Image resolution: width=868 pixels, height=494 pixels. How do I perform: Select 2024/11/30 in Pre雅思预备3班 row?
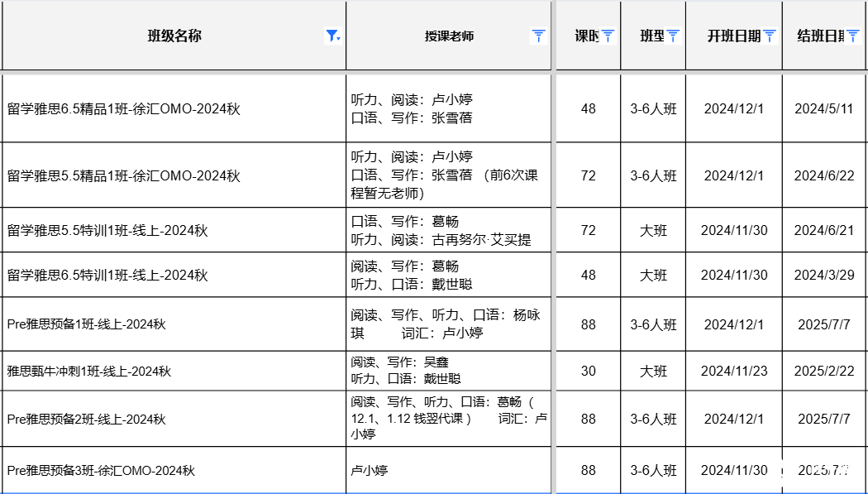(x=734, y=470)
